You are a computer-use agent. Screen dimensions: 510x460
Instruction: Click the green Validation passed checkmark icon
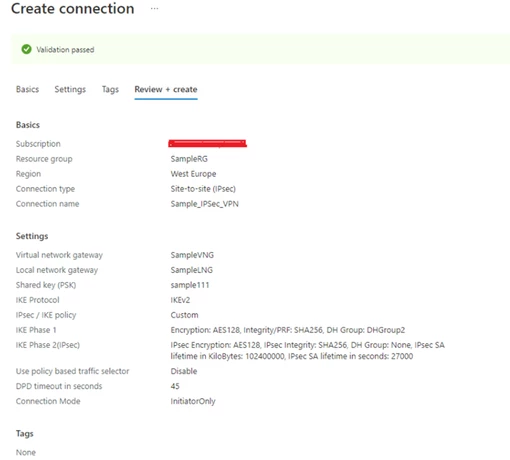[26, 49]
